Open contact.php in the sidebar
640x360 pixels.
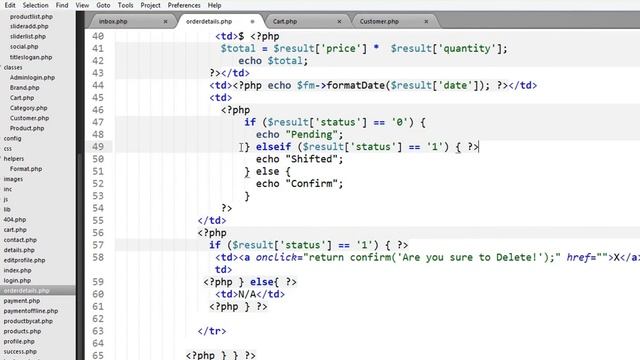point(20,240)
